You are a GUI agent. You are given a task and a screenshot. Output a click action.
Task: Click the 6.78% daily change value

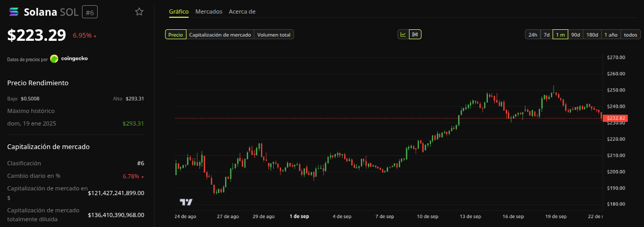coord(133,176)
